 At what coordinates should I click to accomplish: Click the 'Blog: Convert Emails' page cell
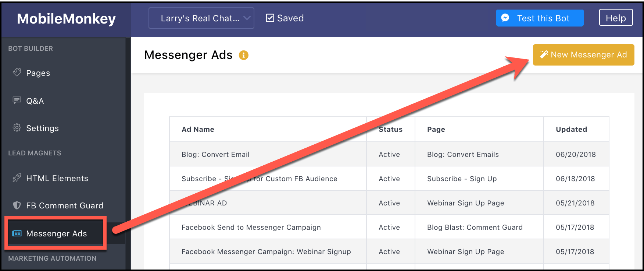pyautogui.click(x=463, y=154)
